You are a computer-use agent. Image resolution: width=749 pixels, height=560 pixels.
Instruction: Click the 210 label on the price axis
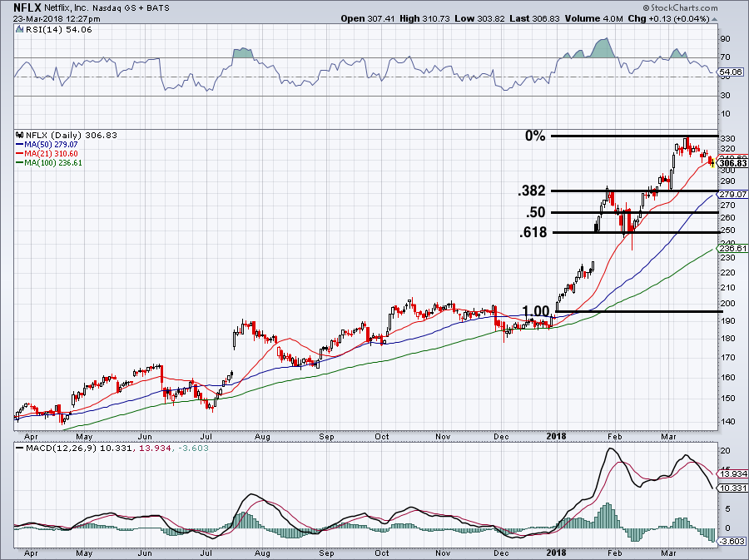[x=727, y=287]
